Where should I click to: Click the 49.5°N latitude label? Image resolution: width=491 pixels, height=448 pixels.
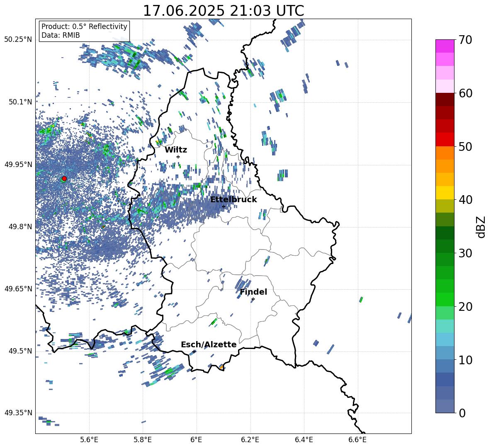point(20,351)
